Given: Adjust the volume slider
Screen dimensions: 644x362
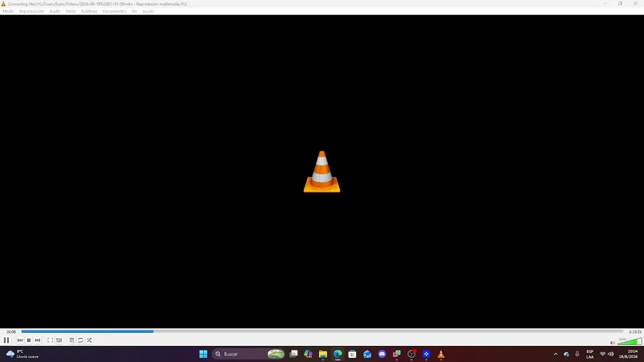Looking at the screenshot, I should (629, 342).
